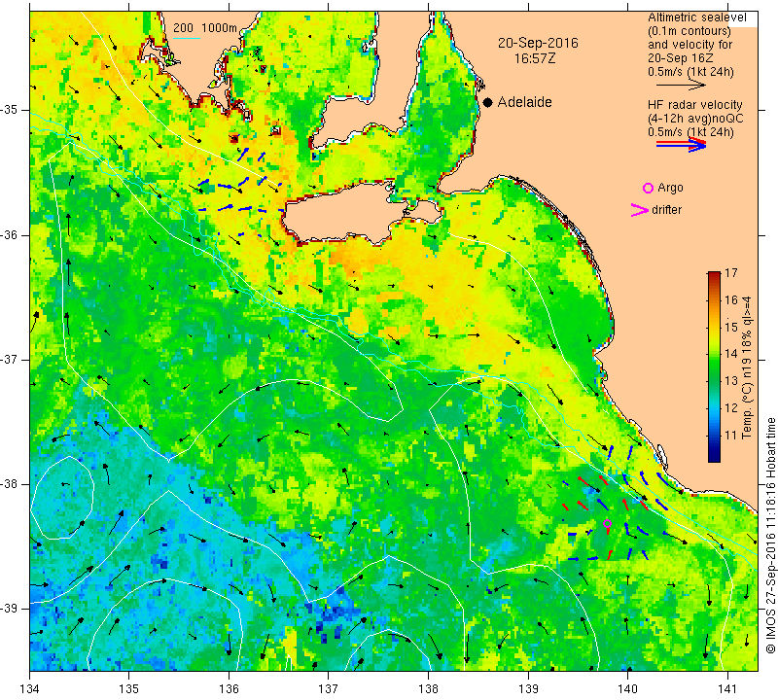The width and height of the screenshot is (778, 700).
Task: Click the 14 value on the color bar
Action: coord(730,354)
